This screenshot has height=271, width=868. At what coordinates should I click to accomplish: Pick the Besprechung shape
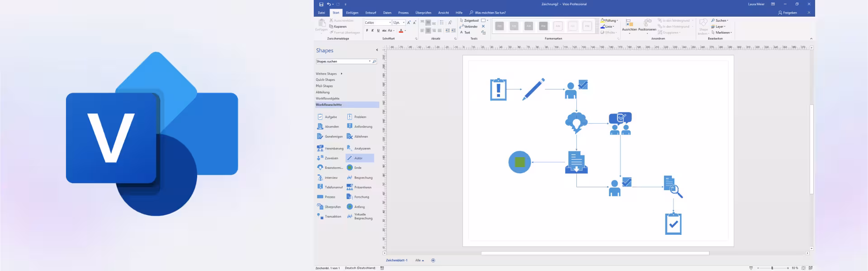(360, 178)
